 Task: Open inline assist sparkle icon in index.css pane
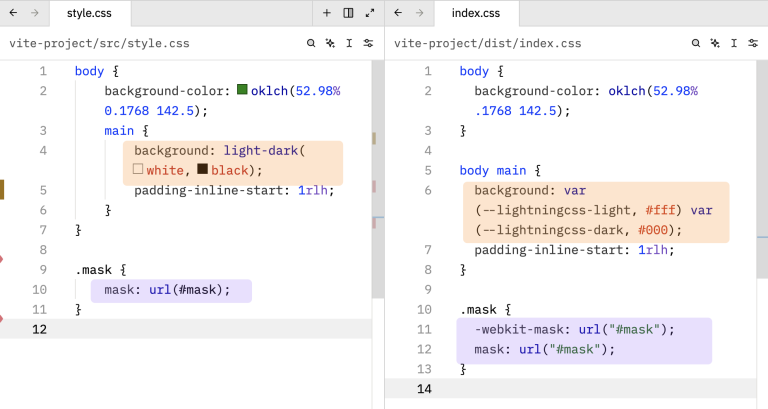click(715, 44)
